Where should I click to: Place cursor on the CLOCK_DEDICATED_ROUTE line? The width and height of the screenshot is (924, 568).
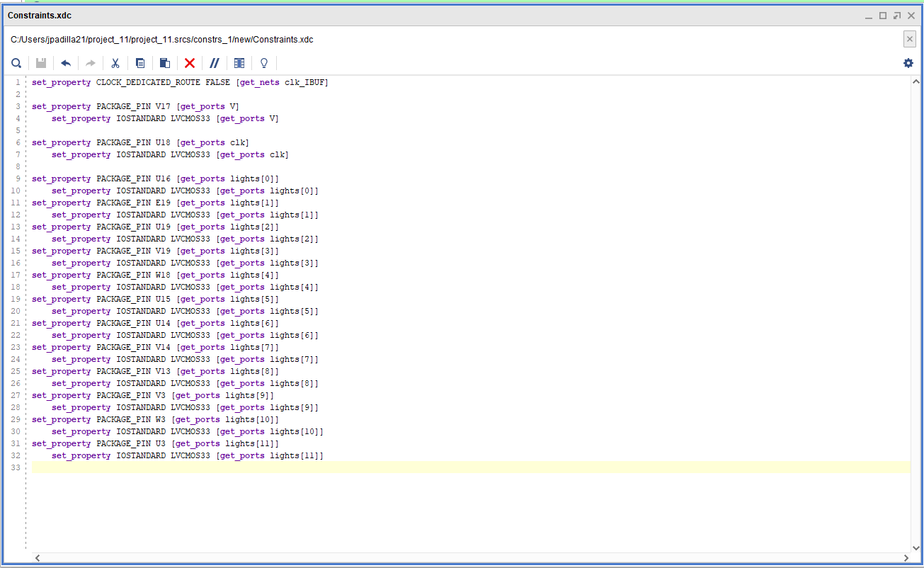click(x=177, y=82)
